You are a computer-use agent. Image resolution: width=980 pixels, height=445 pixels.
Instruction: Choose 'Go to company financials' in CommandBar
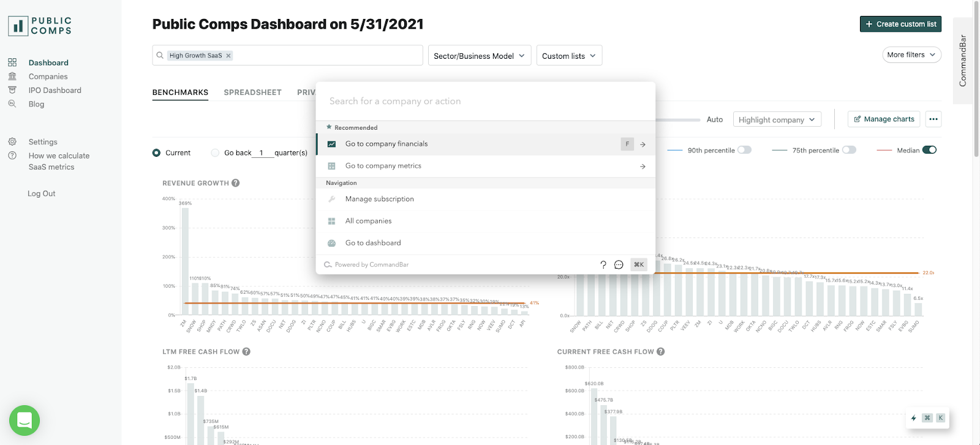pos(486,144)
